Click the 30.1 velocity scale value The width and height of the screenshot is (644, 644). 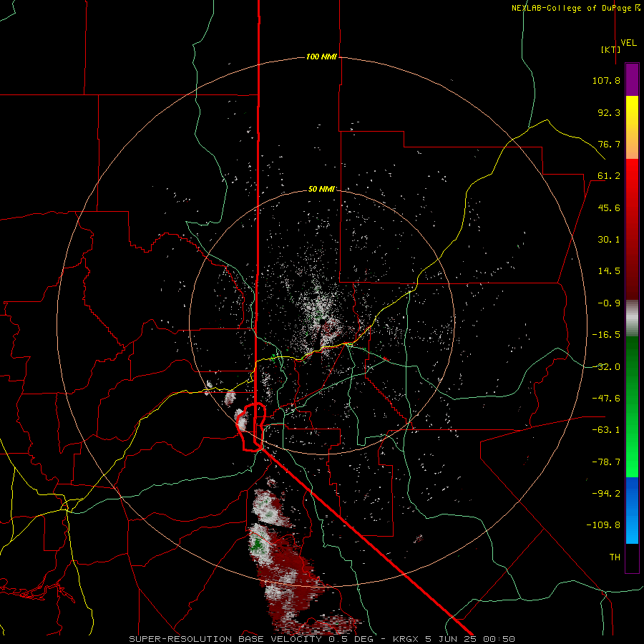coord(609,240)
